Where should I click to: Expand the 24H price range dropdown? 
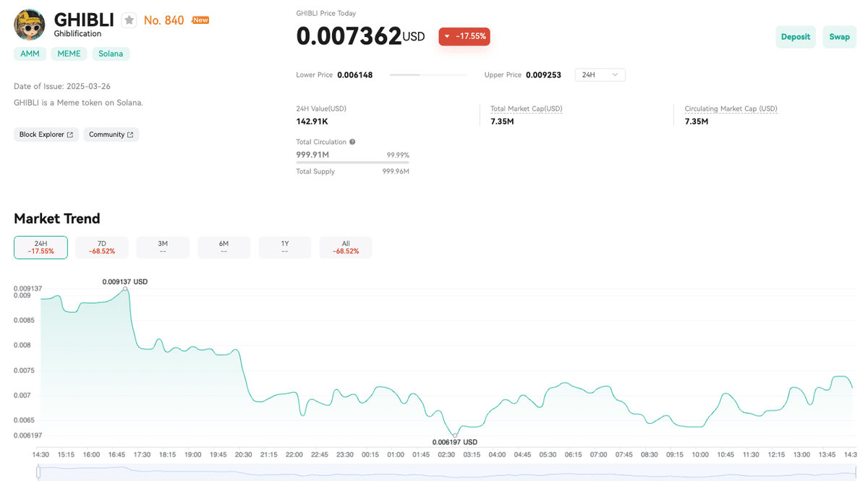pos(600,75)
